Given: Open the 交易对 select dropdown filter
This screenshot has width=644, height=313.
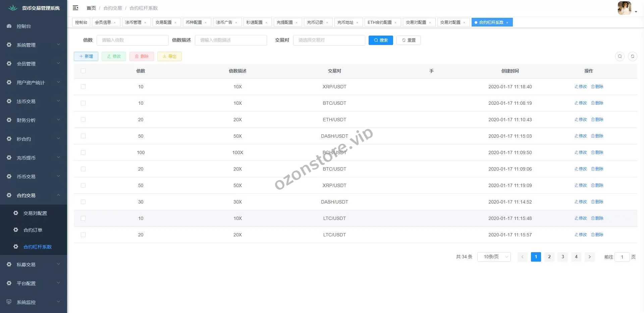Looking at the screenshot, I should [329, 40].
